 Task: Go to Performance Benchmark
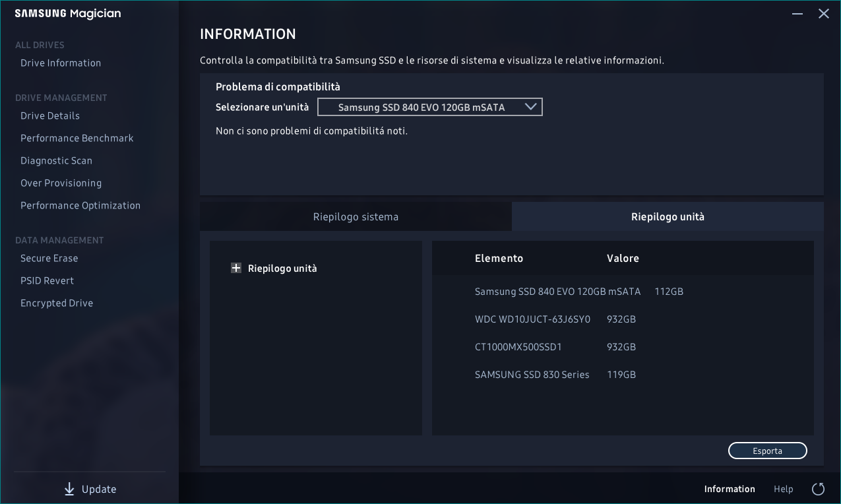[77, 138]
